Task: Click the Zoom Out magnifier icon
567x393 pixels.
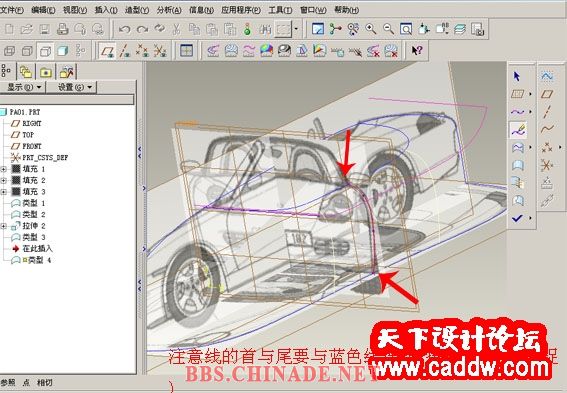Action: (x=389, y=29)
